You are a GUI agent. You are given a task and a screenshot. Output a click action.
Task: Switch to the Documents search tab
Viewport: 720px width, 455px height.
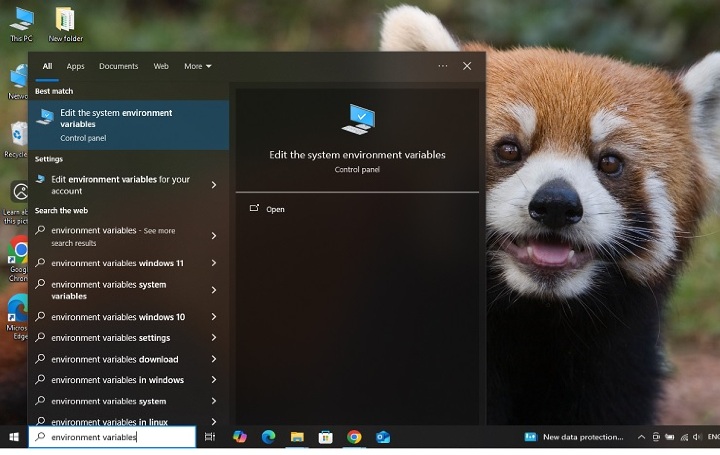click(x=118, y=66)
